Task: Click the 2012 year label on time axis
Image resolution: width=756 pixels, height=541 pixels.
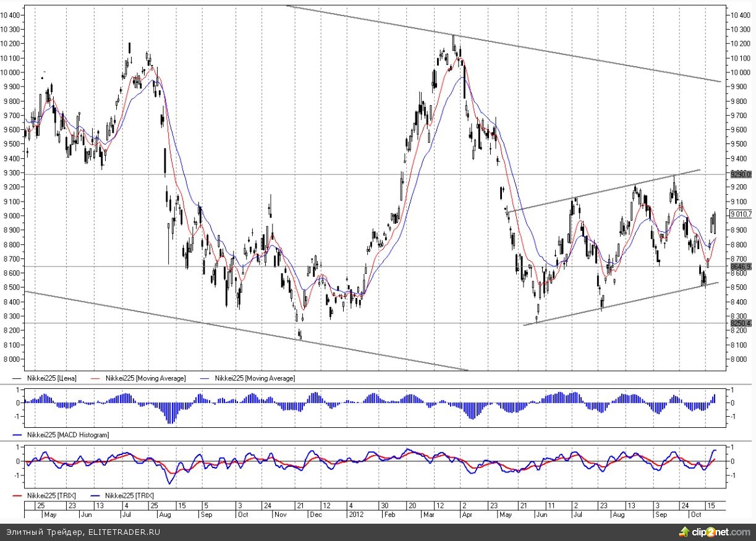Action: pyautogui.click(x=357, y=514)
